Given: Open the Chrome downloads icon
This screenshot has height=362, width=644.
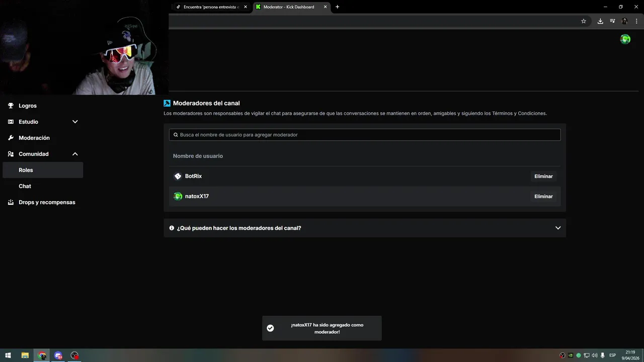Looking at the screenshot, I should pyautogui.click(x=600, y=21).
